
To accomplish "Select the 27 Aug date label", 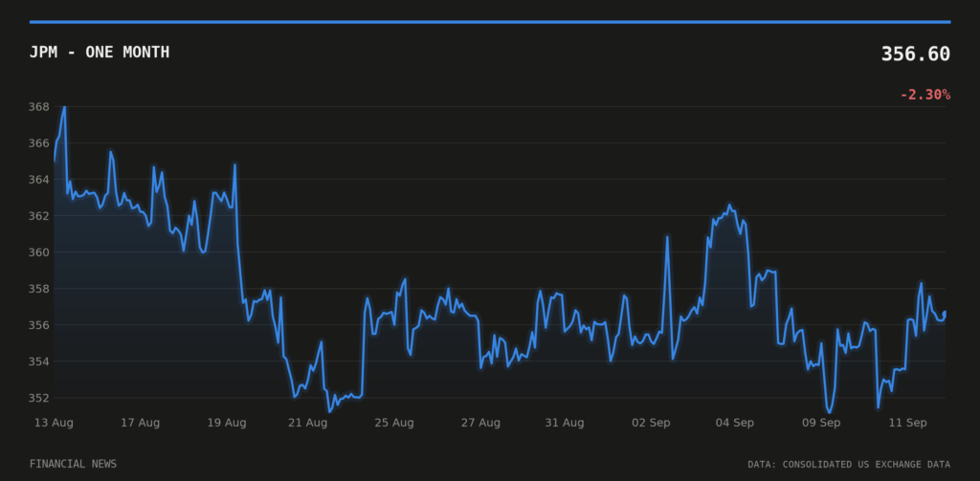I will pyautogui.click(x=480, y=423).
